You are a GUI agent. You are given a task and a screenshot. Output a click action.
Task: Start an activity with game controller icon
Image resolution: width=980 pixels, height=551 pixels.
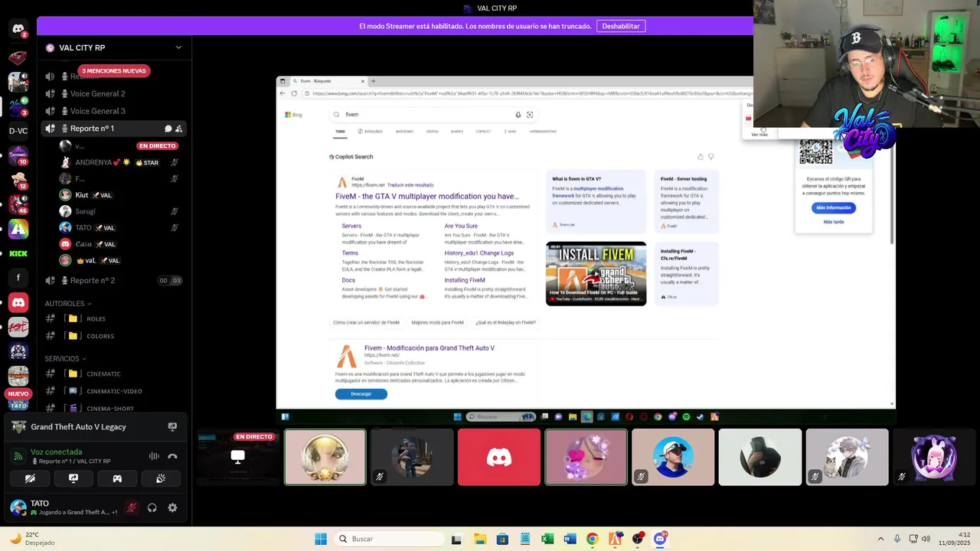117,478
